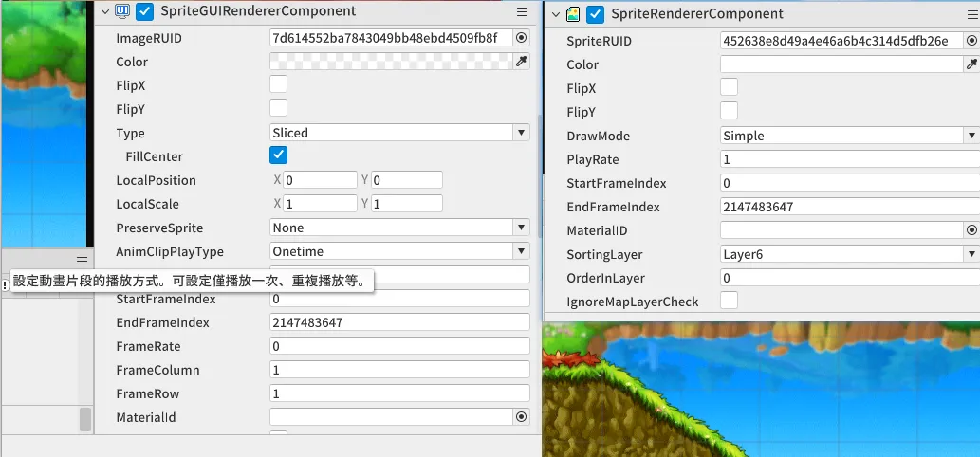Screen dimensions: 980x457
Task: Edit StartFrameIndex in SpriteRendererComponent
Action: point(850,183)
